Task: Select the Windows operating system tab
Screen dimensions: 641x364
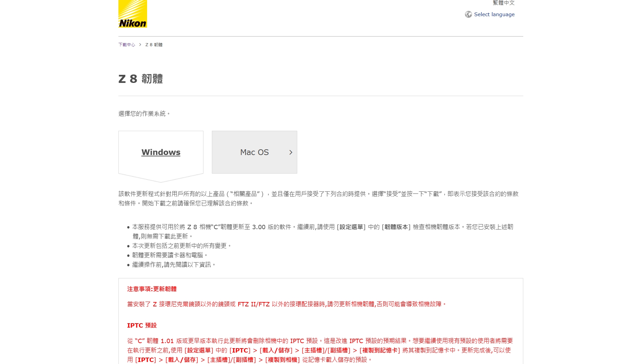Action: (x=161, y=152)
